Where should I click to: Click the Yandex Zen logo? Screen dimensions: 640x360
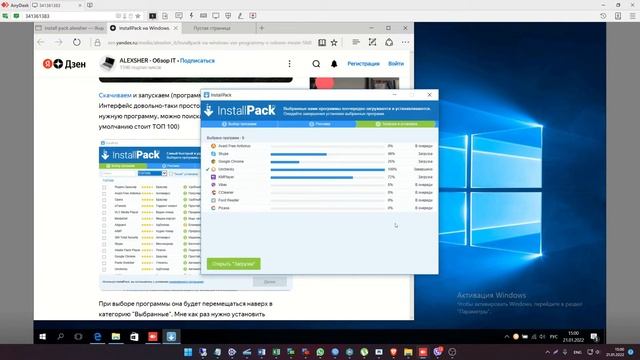pyautogui.click(x=64, y=64)
